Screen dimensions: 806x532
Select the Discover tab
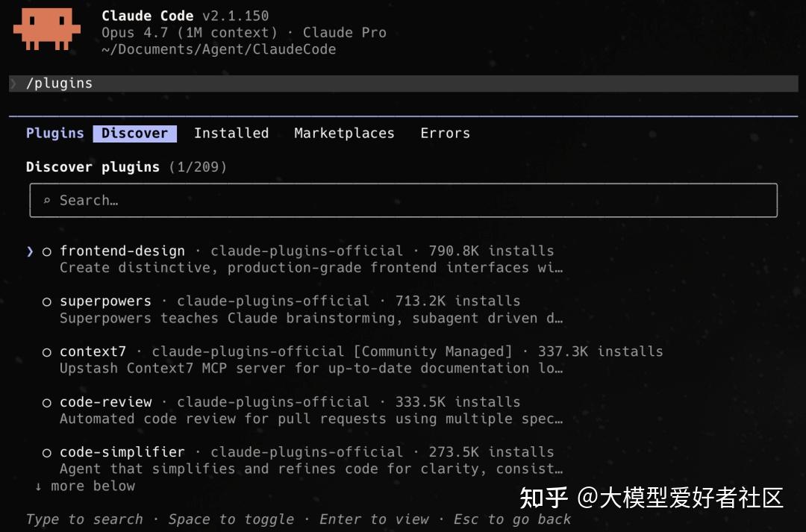[x=134, y=133]
